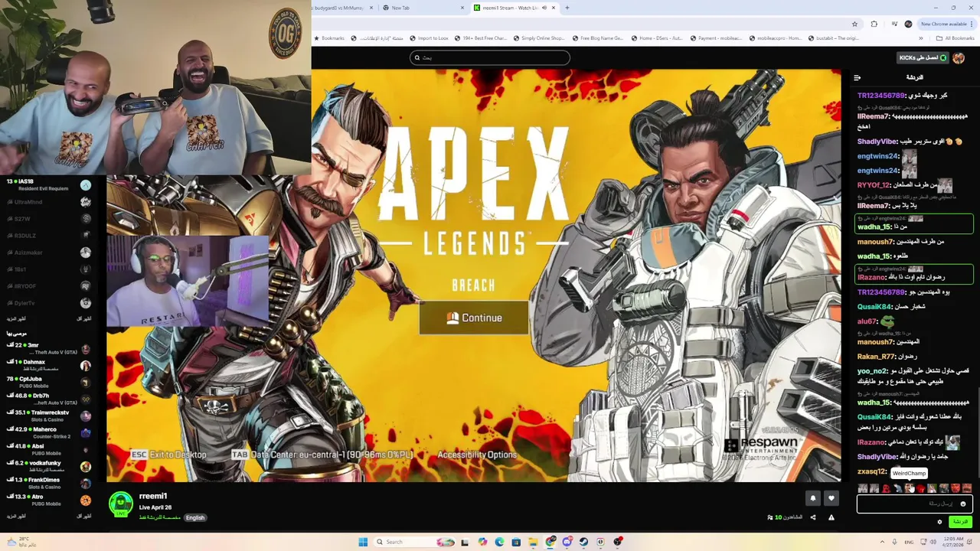Click the chat message input field
Image resolution: width=980 pixels, height=551 pixels.
(915, 504)
